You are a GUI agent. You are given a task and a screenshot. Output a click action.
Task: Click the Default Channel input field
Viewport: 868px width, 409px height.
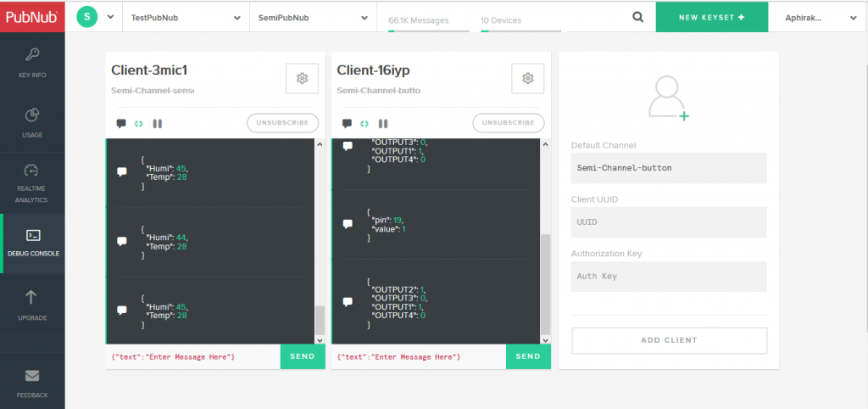(669, 168)
